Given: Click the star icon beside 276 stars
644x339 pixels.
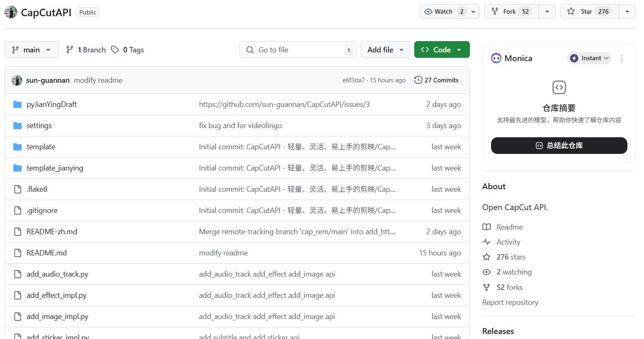Looking at the screenshot, I should click(x=487, y=257).
